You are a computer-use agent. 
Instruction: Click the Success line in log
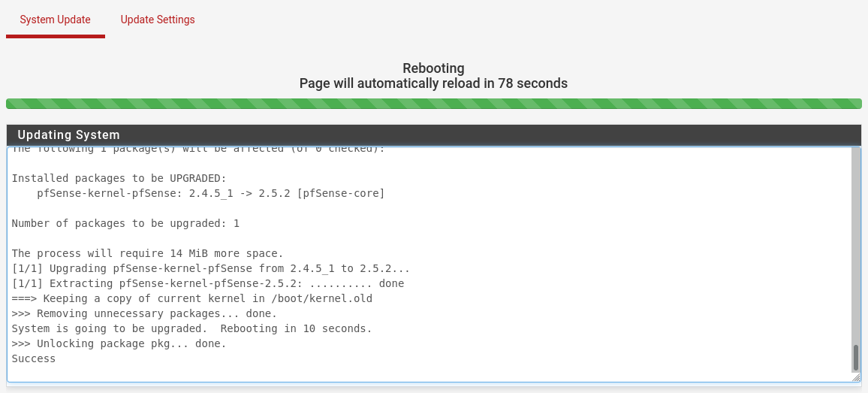(x=34, y=359)
